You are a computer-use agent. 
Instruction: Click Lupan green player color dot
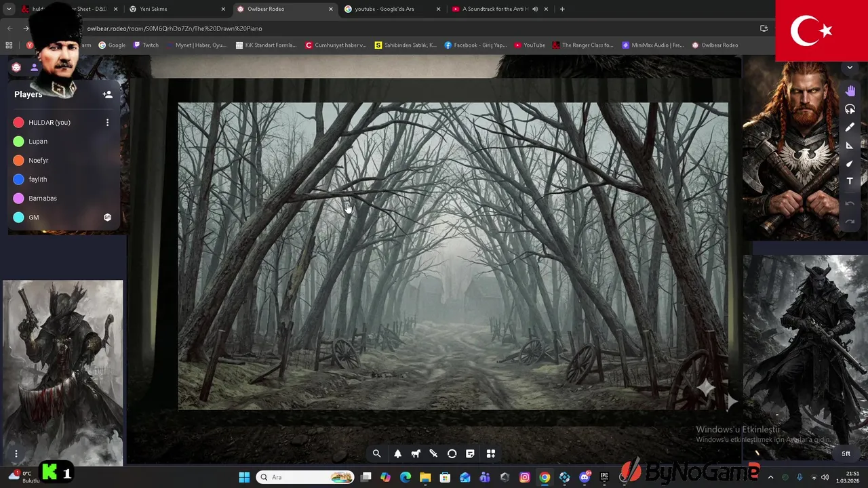click(x=18, y=142)
